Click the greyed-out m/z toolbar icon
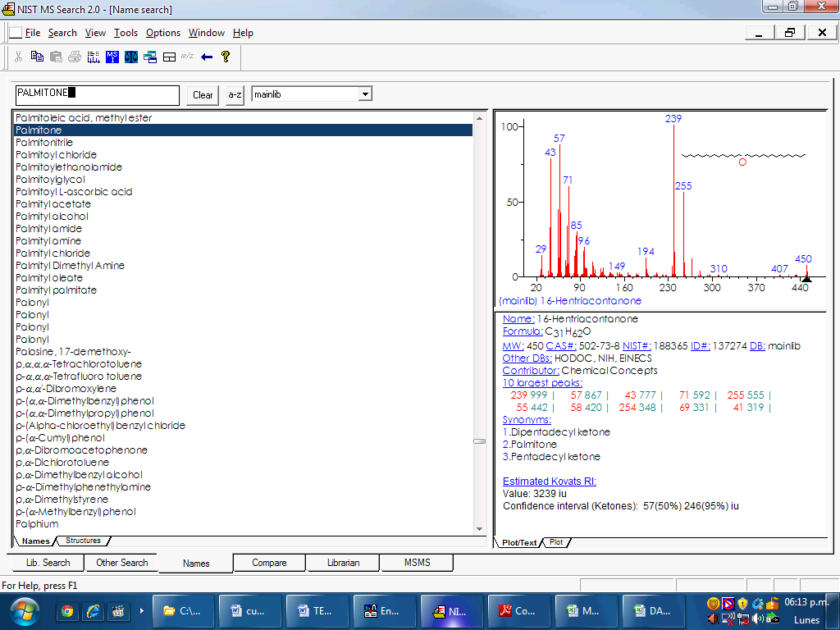The height and width of the screenshot is (630, 840). [x=187, y=56]
